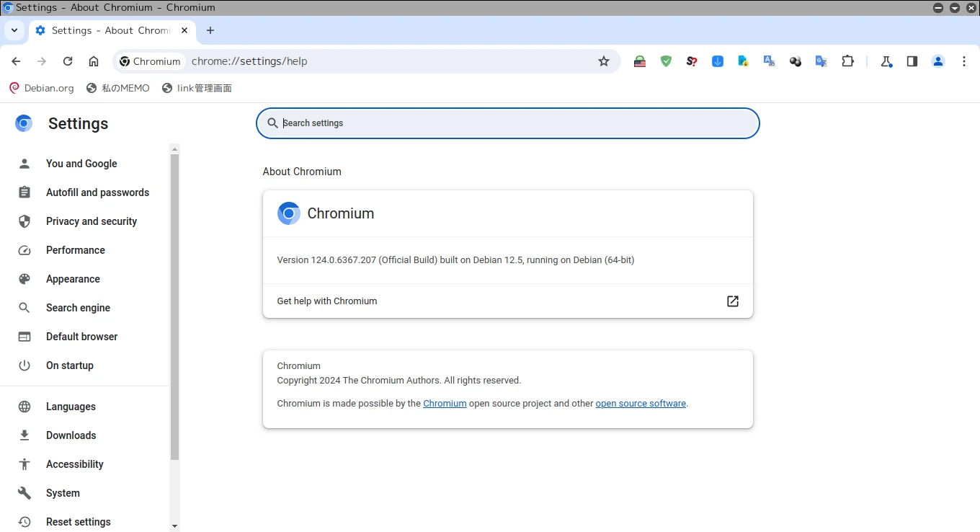The height and width of the screenshot is (532, 980).
Task: Open the tab search dropdown arrow
Action: pos(14,30)
